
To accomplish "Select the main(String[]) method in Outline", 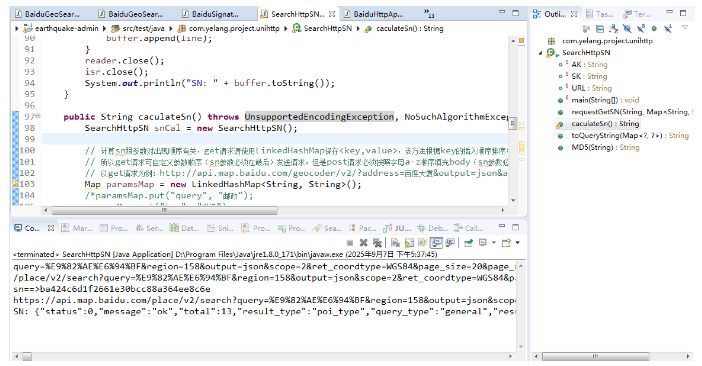I will point(605,100).
